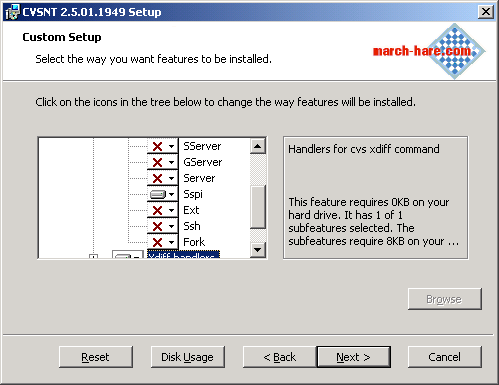
Task: Close the CVSNT Setup window
Action: click(486, 12)
